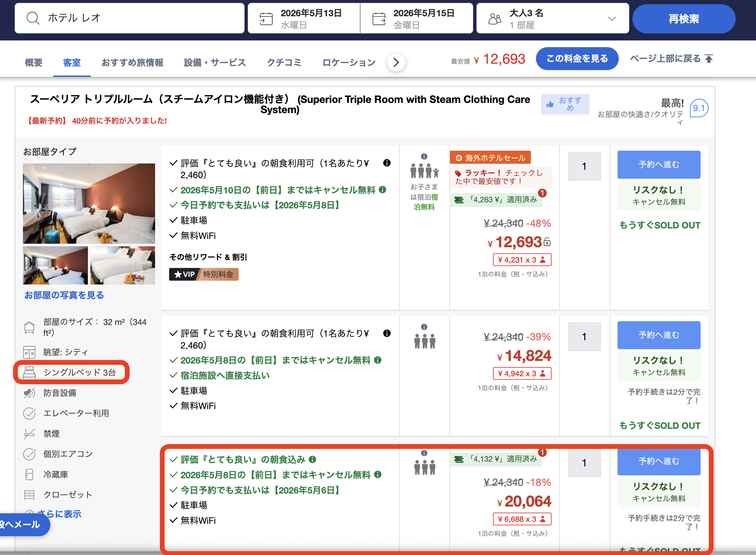Switch to the 設備・サービス tab
The height and width of the screenshot is (555, 756).
tap(215, 62)
